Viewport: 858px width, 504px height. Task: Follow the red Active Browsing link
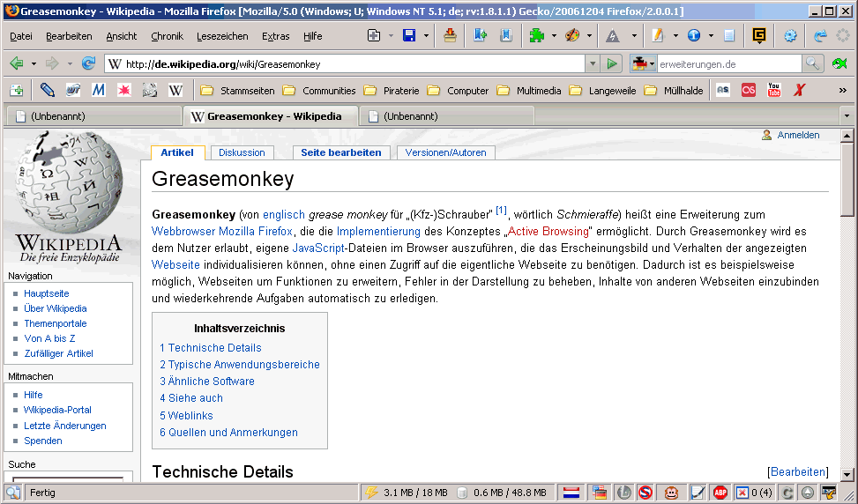548,231
